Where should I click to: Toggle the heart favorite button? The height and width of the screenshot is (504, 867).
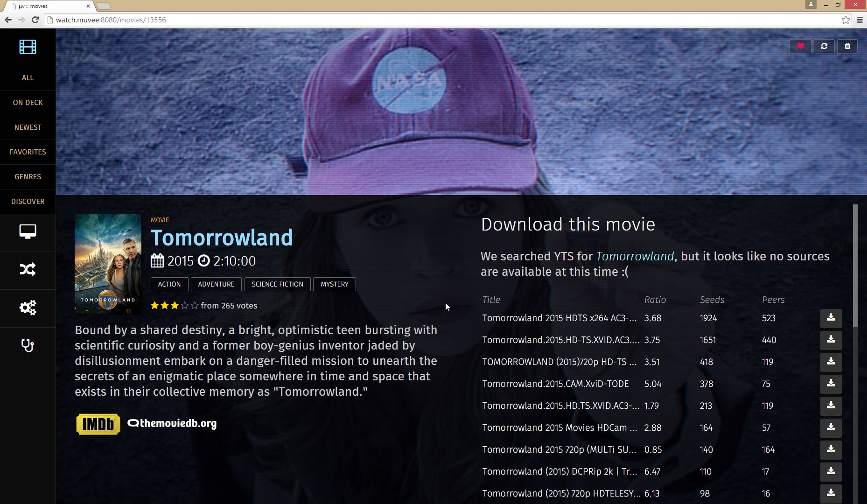pos(800,46)
